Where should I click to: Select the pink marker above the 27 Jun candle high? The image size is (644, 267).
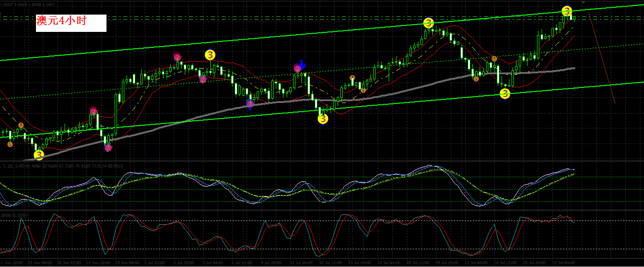click(94, 110)
